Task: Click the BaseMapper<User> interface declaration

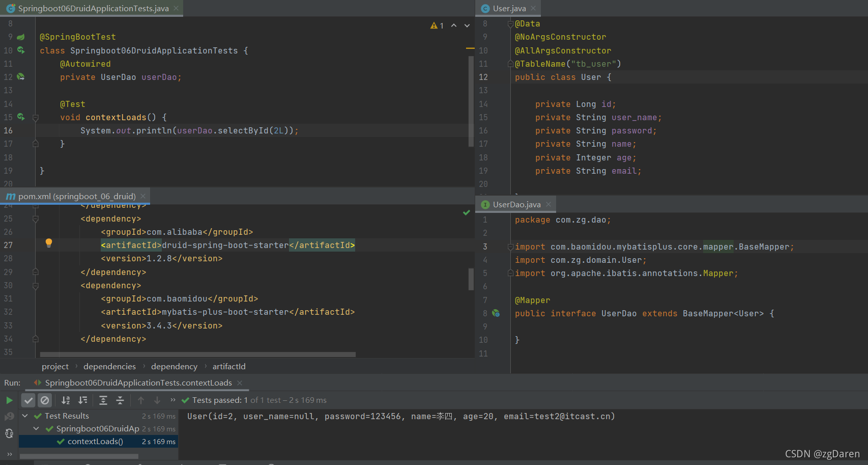Action: [644, 314]
